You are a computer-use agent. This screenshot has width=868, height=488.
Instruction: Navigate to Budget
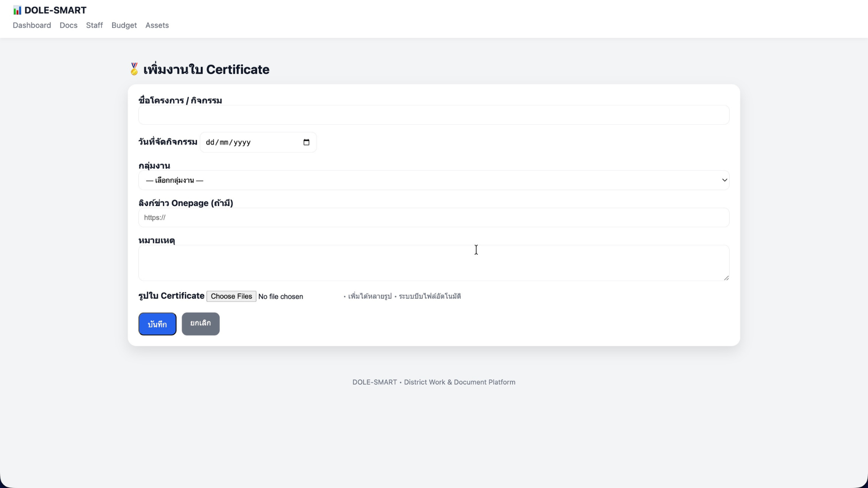tap(124, 25)
